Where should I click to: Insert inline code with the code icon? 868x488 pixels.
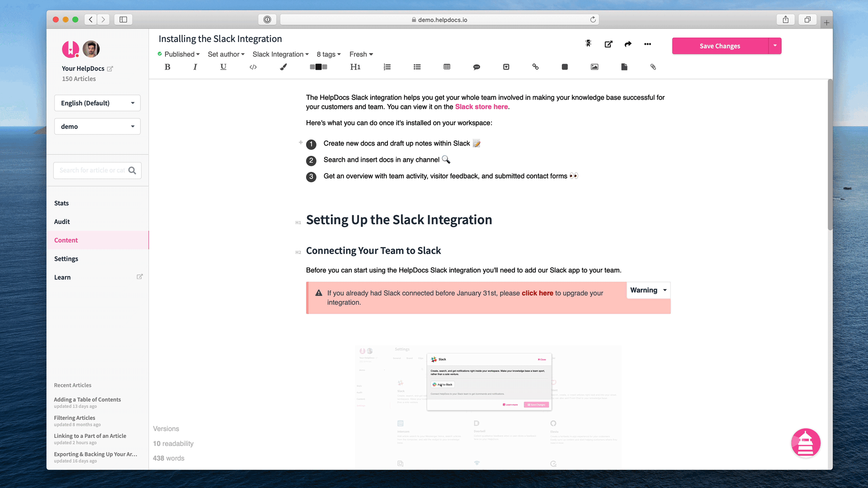(253, 67)
